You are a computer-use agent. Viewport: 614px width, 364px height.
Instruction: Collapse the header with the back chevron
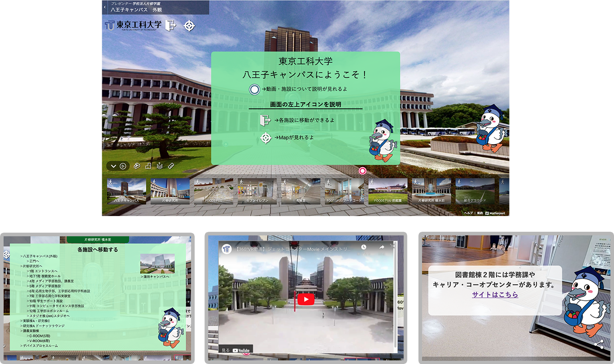tap(105, 7)
